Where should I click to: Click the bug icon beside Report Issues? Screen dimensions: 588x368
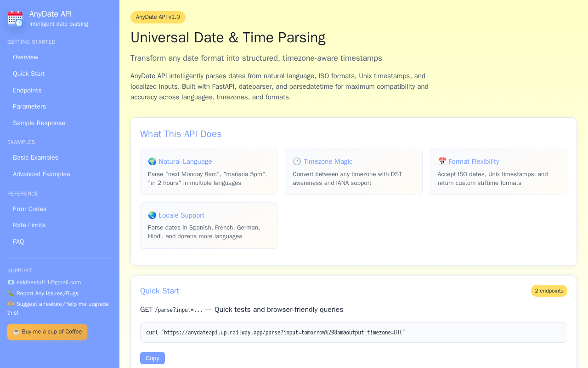coord(11,293)
